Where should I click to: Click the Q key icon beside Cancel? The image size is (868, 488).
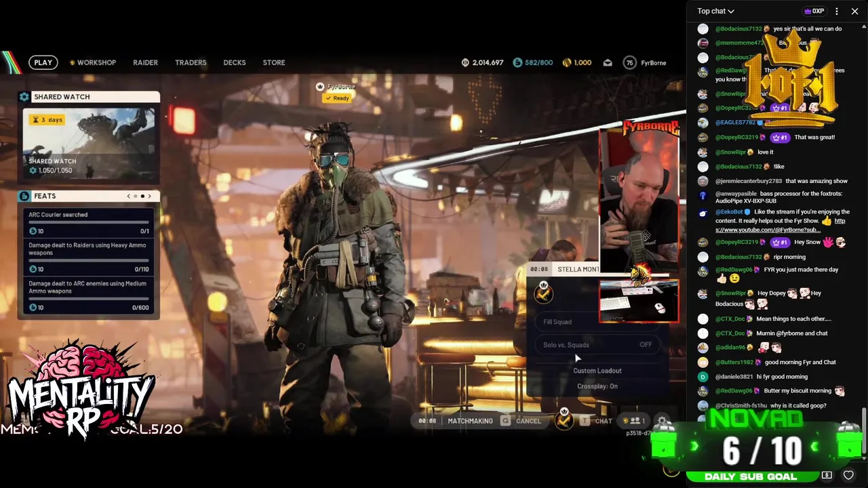tap(505, 421)
